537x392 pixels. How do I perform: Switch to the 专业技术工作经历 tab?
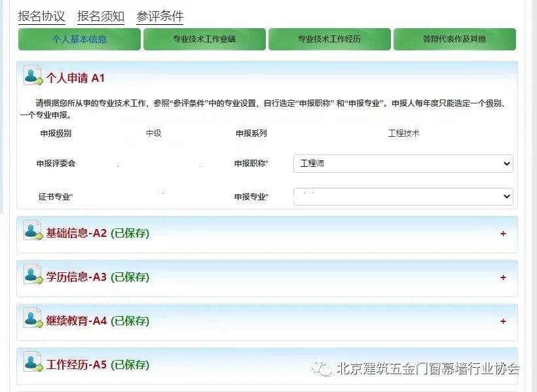[x=329, y=40]
